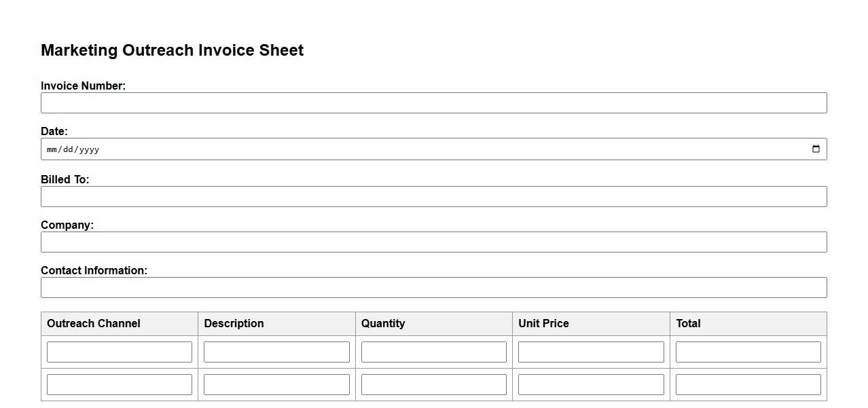Click second row Unit Price cell
Image resolution: width=868 pixels, height=408 pixels.
(591, 385)
